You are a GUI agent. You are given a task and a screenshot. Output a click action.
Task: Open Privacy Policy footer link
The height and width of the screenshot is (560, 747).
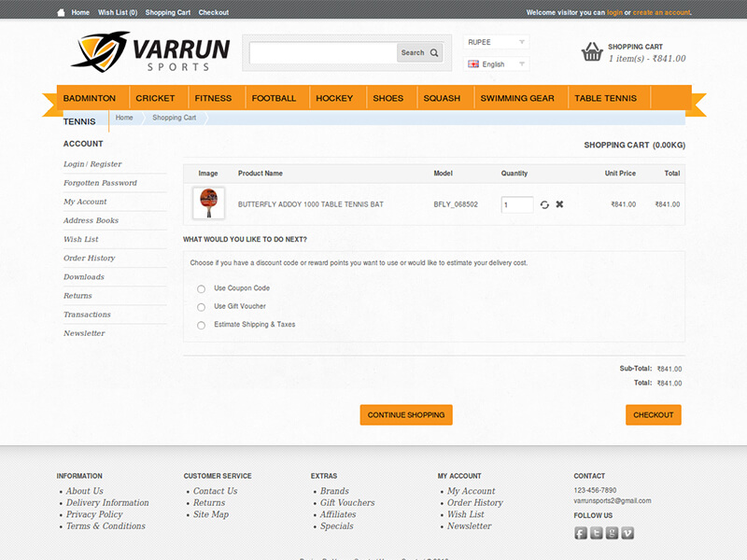tap(94, 514)
